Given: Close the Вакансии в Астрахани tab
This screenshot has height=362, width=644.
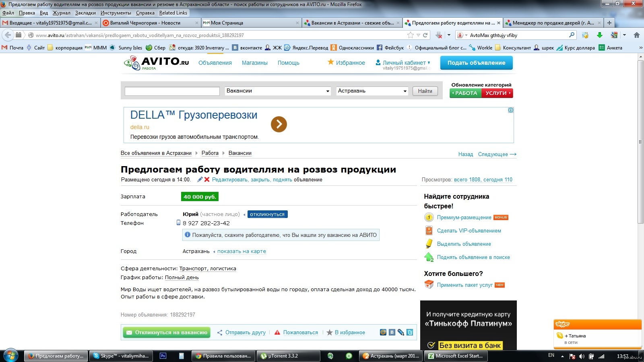Looking at the screenshot, I should [398, 23].
